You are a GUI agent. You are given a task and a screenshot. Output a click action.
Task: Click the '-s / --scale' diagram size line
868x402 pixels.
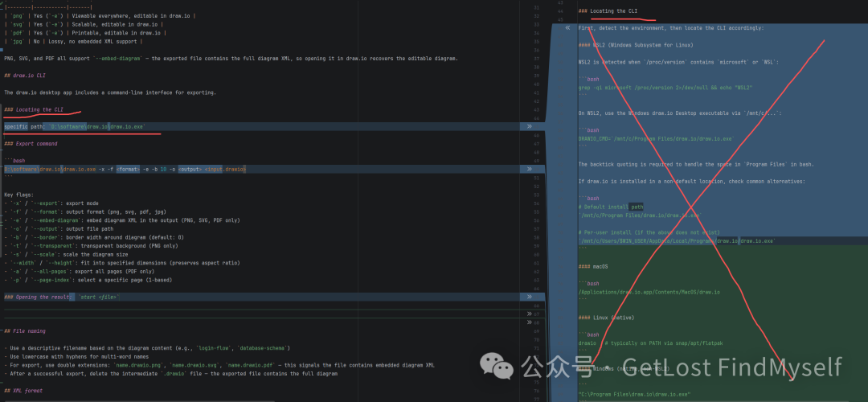[x=66, y=254]
